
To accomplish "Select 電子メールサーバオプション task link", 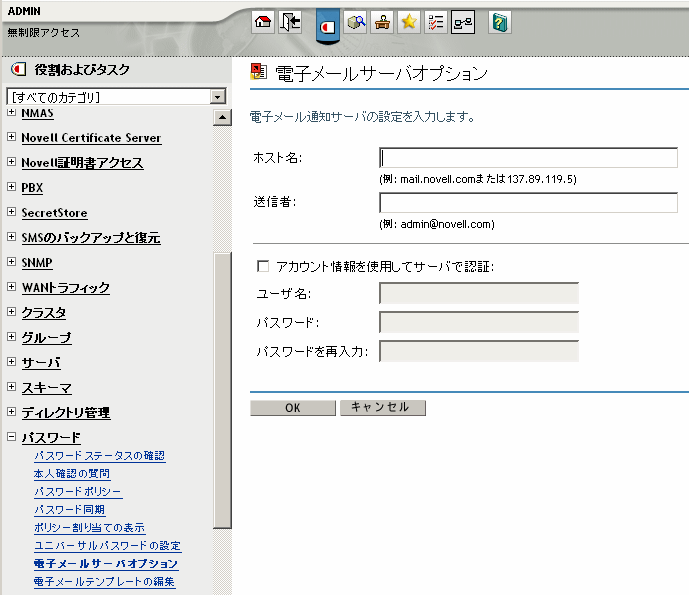I will pos(106,564).
